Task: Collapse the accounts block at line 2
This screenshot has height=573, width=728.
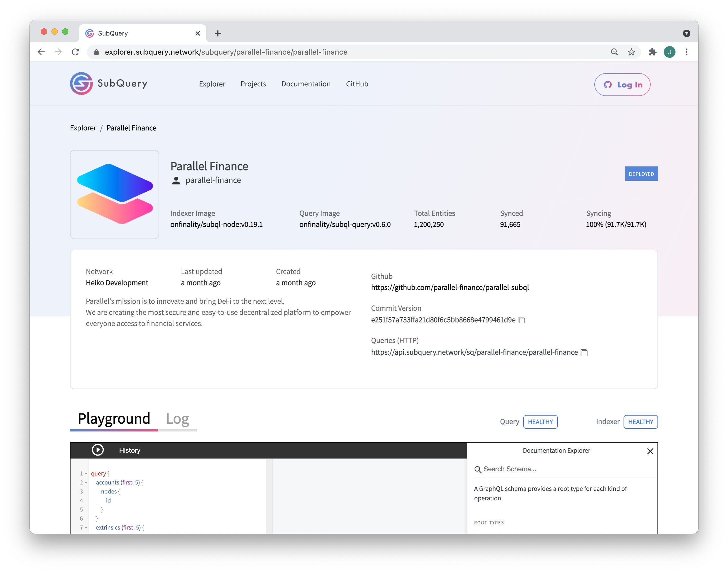Action: [86, 483]
